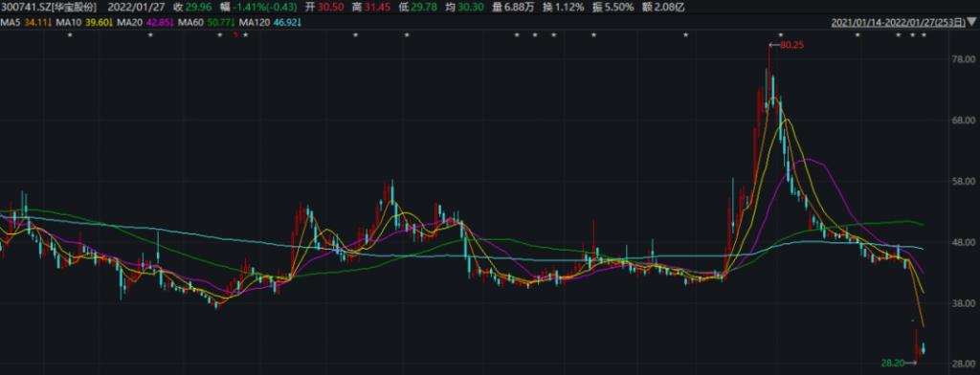Click the 300741.SZ[华宝股份] stock title
Viewport: 980px width, 375px height.
49,8
